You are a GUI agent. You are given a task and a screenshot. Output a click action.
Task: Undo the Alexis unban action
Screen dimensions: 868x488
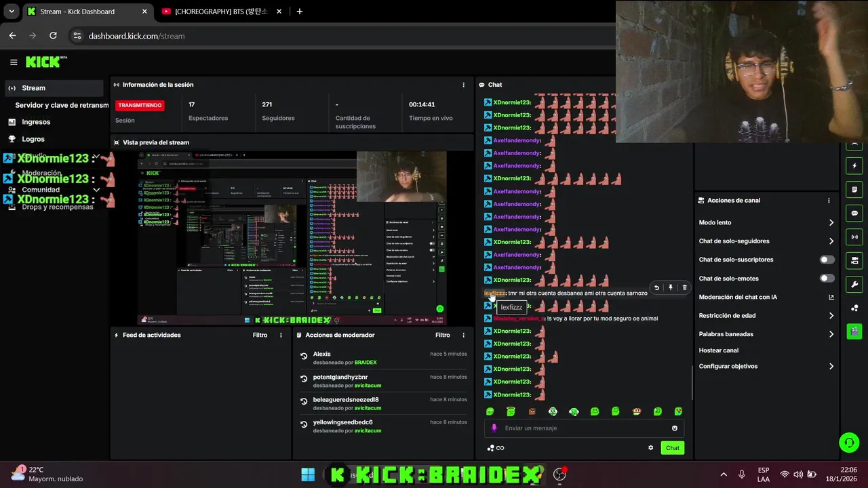point(304,355)
